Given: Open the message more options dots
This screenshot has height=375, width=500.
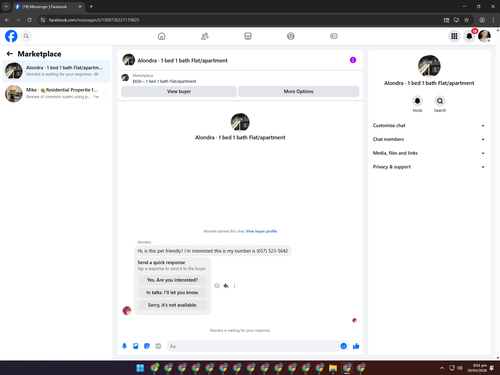Looking at the screenshot, I should [x=234, y=286].
